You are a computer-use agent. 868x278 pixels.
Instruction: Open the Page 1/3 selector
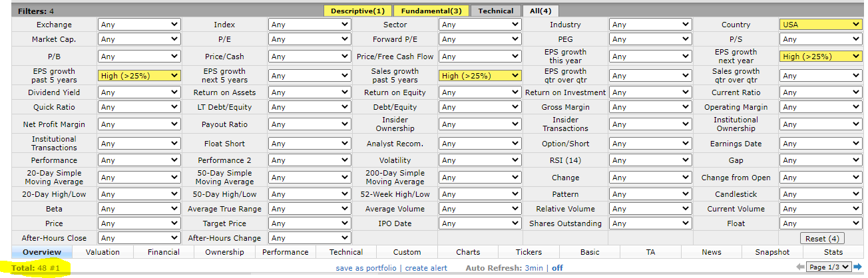(829, 267)
